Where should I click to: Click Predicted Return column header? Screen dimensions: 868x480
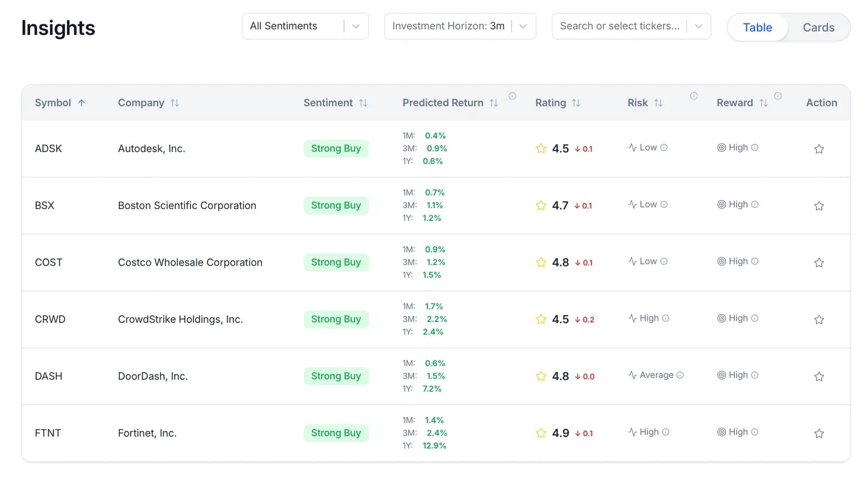[x=443, y=103]
